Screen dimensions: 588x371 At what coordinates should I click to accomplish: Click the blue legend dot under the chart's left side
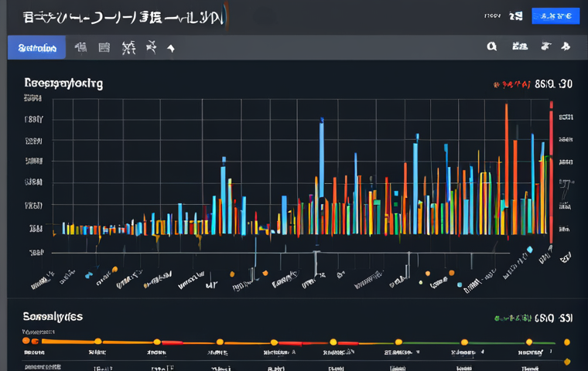tap(88, 275)
